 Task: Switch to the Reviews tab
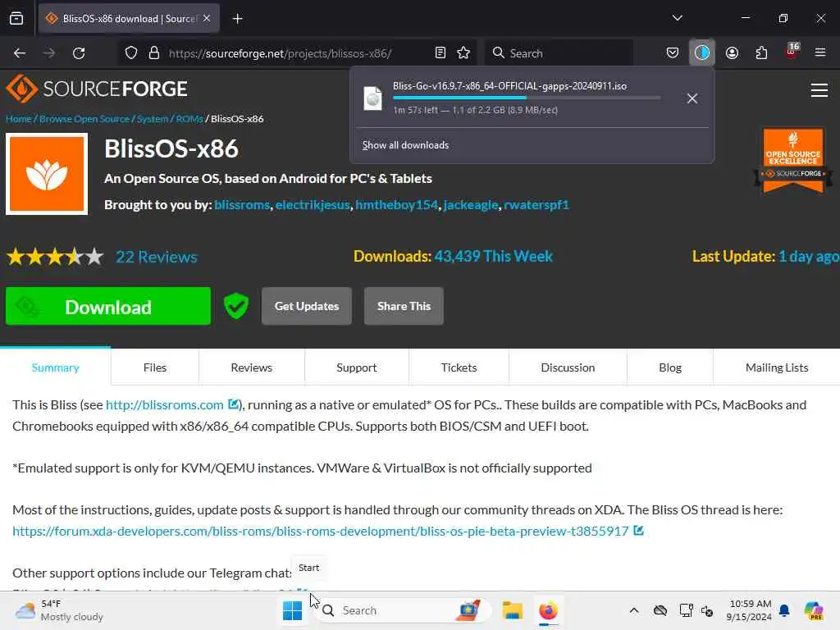[x=251, y=367]
